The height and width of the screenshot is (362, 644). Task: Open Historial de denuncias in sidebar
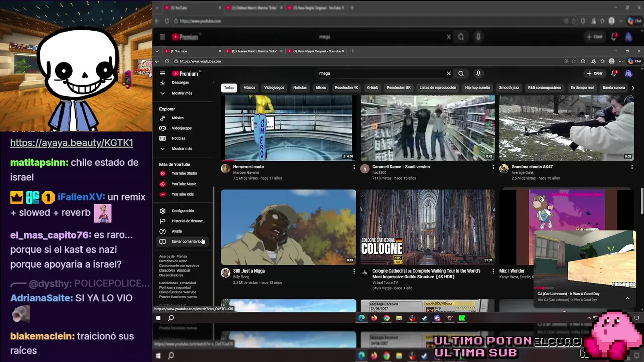click(x=184, y=221)
